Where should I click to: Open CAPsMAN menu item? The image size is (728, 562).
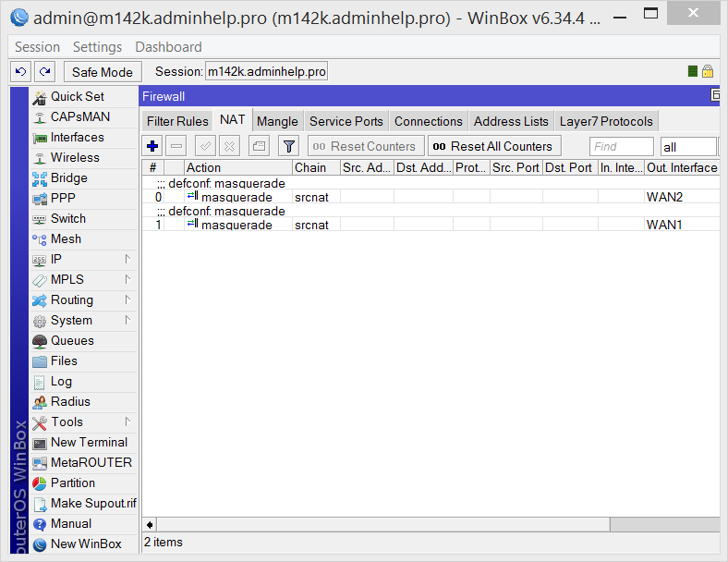coord(84,117)
